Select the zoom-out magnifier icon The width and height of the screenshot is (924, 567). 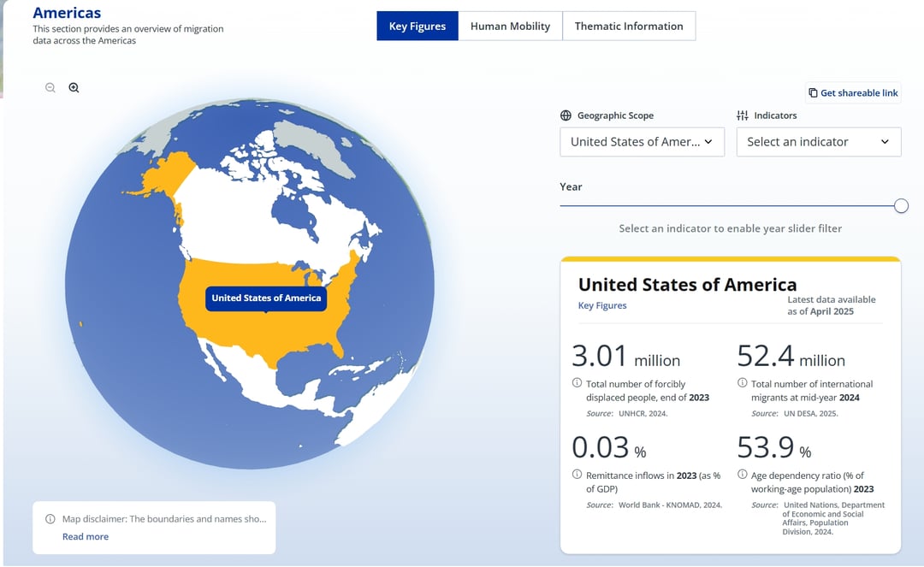pyautogui.click(x=50, y=87)
